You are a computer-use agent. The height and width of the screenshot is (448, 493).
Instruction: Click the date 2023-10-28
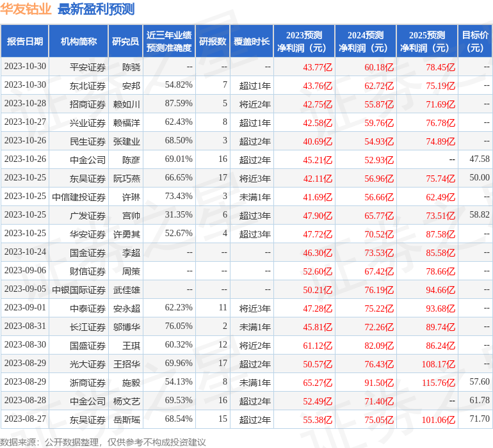point(25,103)
